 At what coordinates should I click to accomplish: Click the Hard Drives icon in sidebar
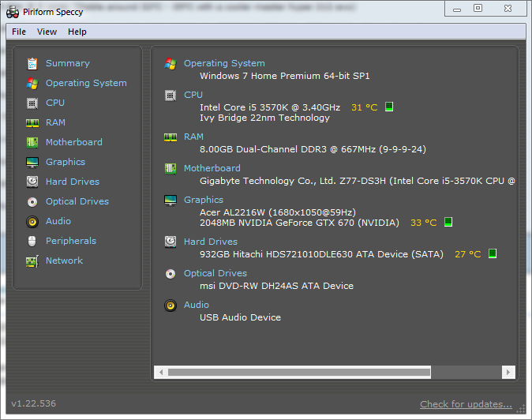click(x=32, y=182)
